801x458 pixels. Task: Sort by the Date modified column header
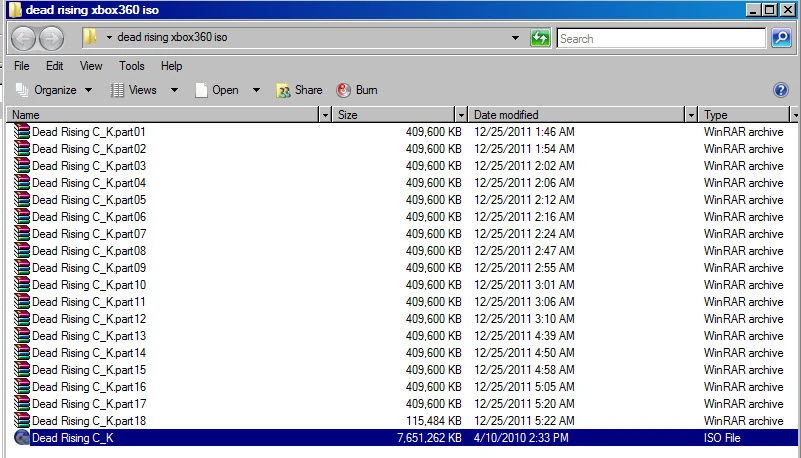pyautogui.click(x=577, y=115)
